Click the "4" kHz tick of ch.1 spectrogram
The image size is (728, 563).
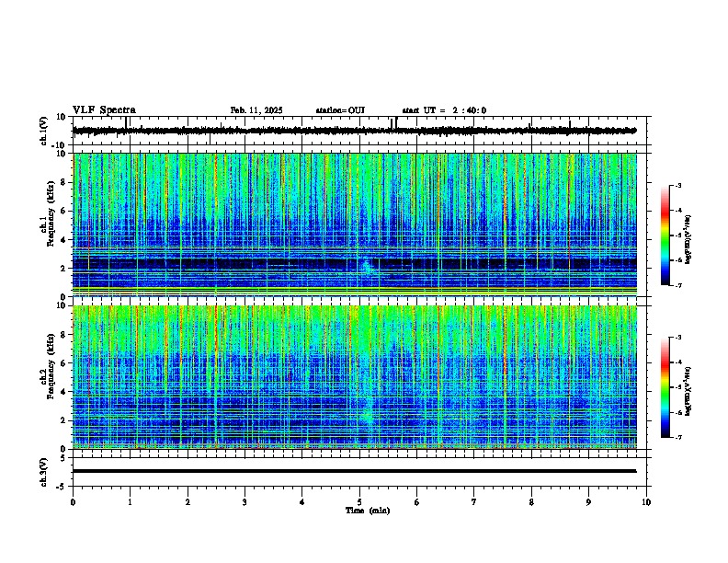(63, 240)
